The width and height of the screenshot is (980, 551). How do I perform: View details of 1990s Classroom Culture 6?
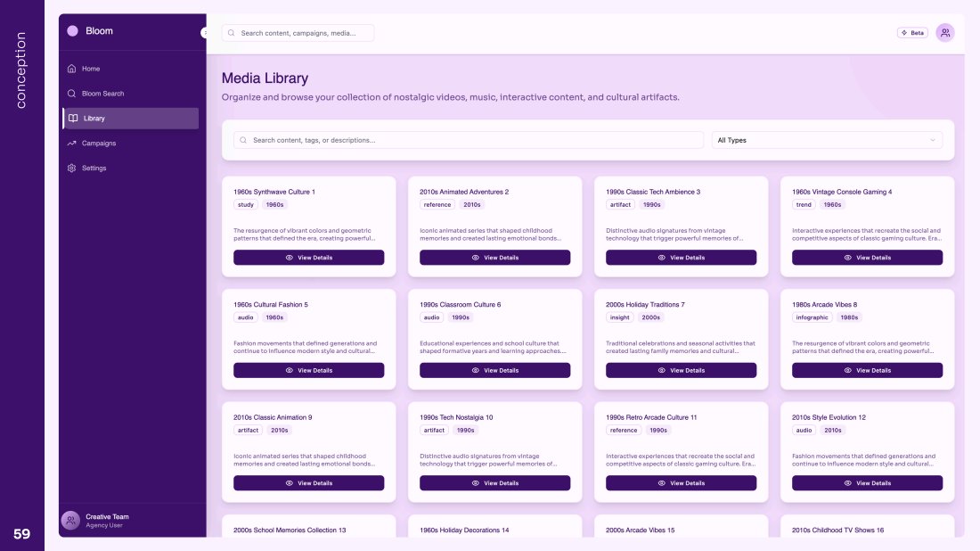point(494,370)
